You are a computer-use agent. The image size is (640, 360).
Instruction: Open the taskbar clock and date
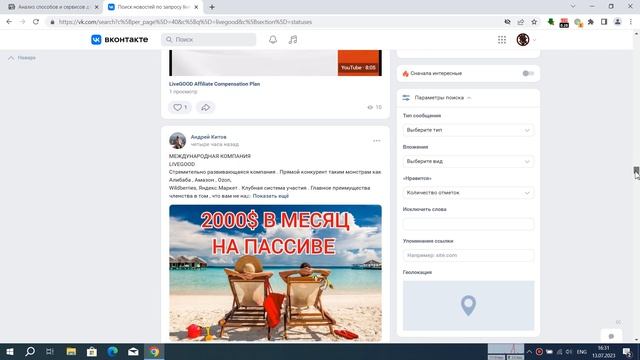tap(604, 352)
